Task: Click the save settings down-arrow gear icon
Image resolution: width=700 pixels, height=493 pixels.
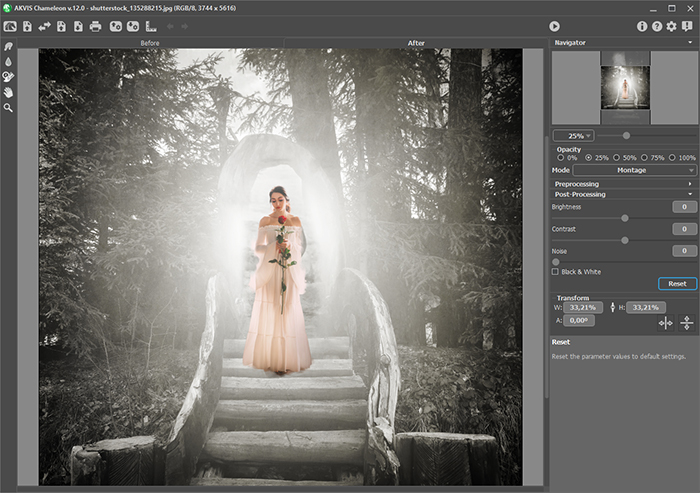Action: 133,26
